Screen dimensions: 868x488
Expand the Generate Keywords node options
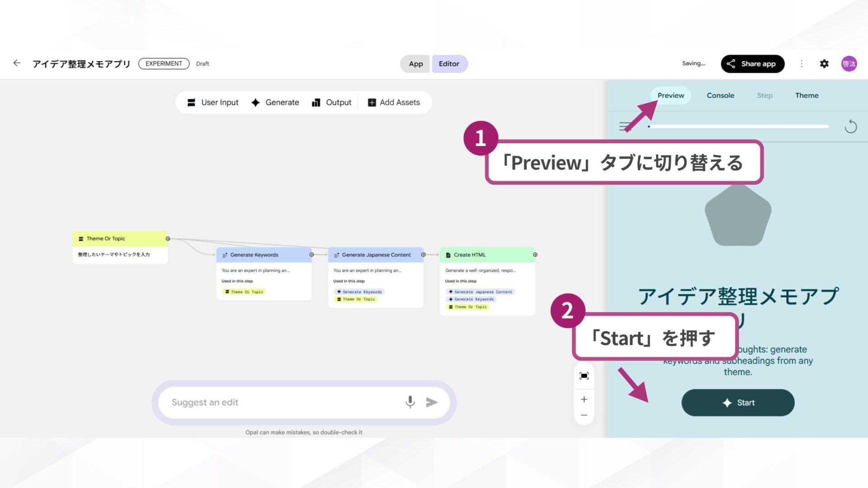click(x=311, y=254)
